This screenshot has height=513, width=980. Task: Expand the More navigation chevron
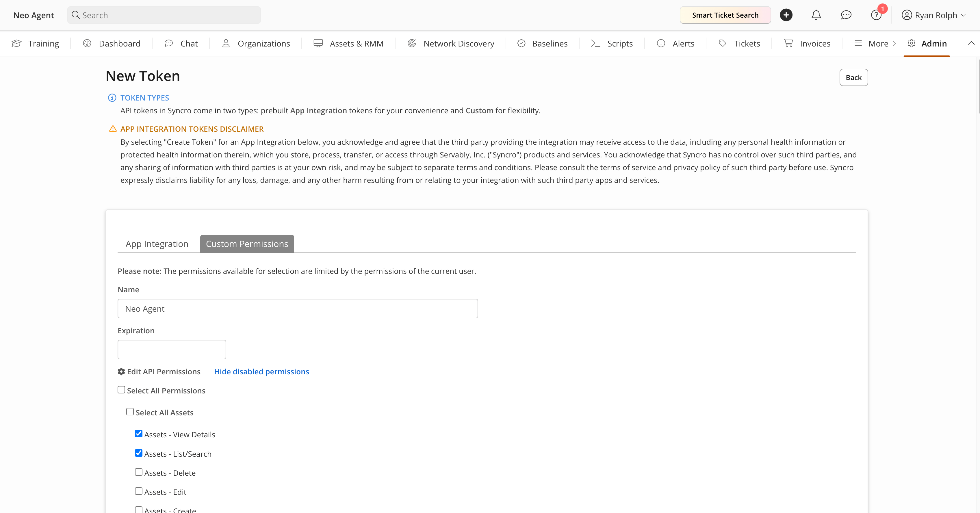pos(894,43)
